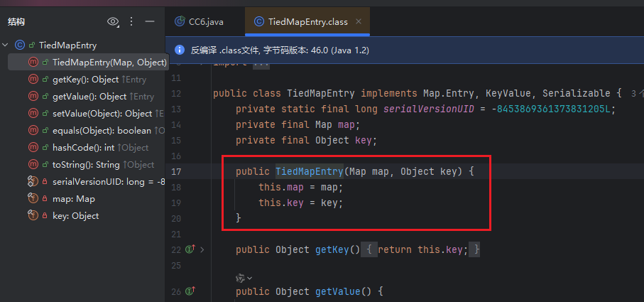Click the map: Map field icon
This screenshot has width=644, height=302.
click(x=33, y=199)
